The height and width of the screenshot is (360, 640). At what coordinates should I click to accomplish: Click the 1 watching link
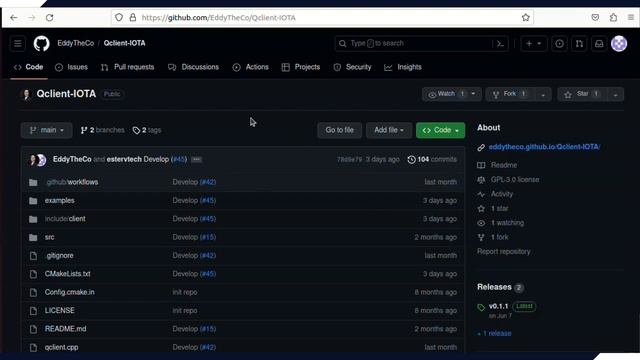[507, 223]
